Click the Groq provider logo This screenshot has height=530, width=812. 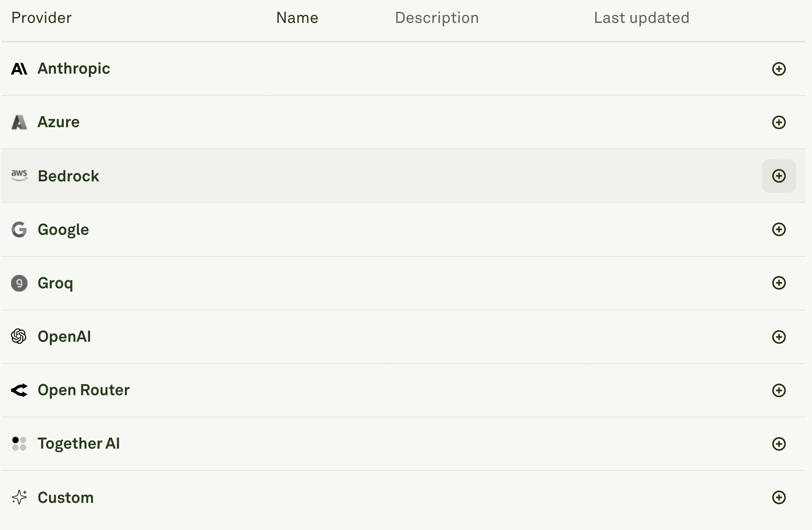pos(19,283)
